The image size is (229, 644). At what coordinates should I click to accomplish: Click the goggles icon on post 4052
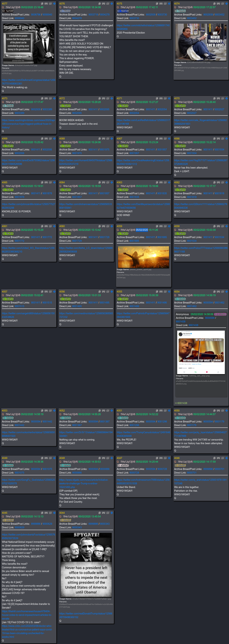click(x=103, y=411)
